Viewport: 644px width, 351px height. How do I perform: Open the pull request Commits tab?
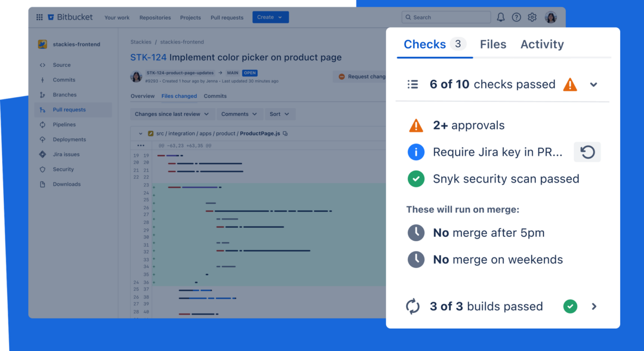(x=215, y=96)
